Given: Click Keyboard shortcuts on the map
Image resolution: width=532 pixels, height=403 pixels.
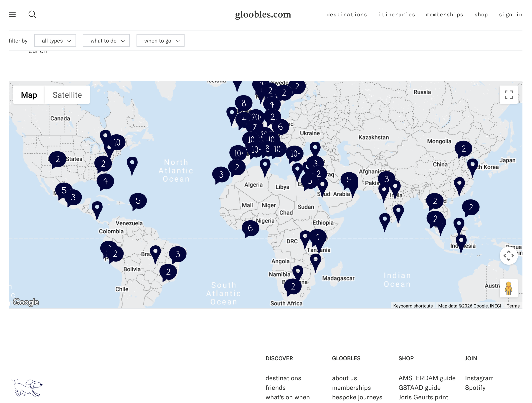Looking at the screenshot, I should point(413,306).
